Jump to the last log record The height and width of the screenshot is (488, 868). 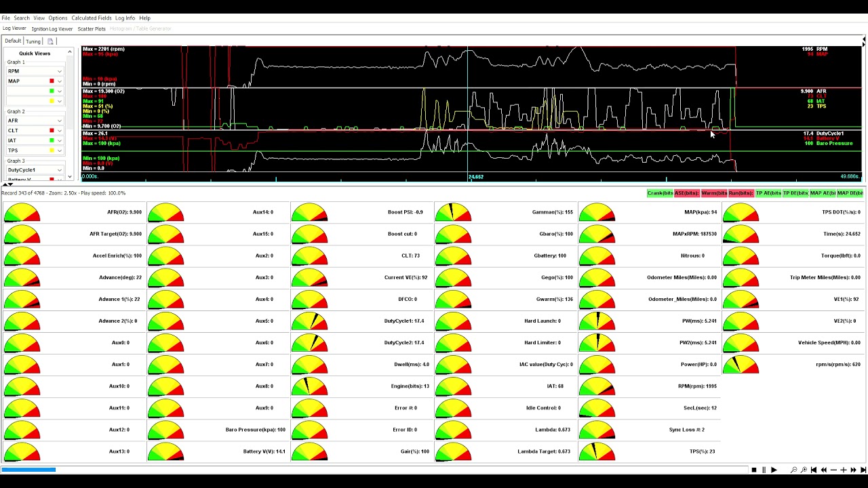863,470
